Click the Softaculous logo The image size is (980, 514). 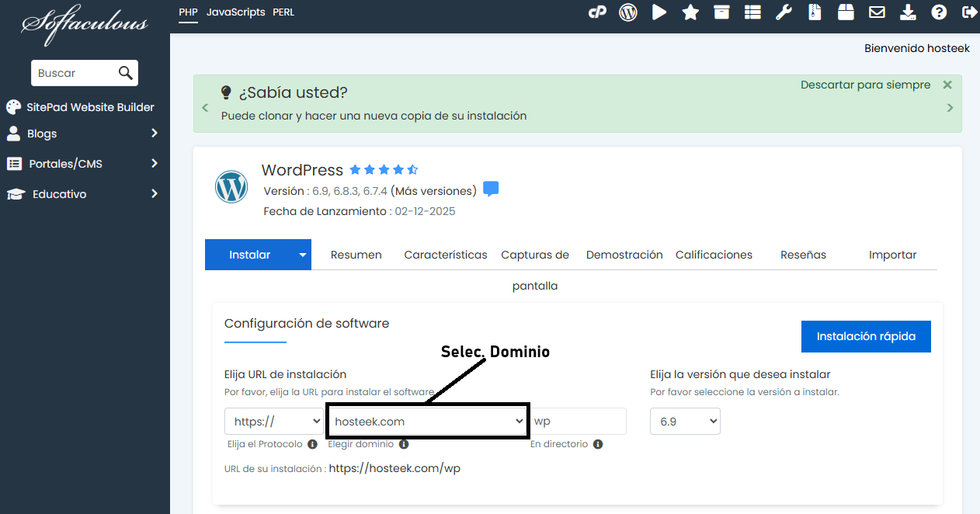(85, 23)
